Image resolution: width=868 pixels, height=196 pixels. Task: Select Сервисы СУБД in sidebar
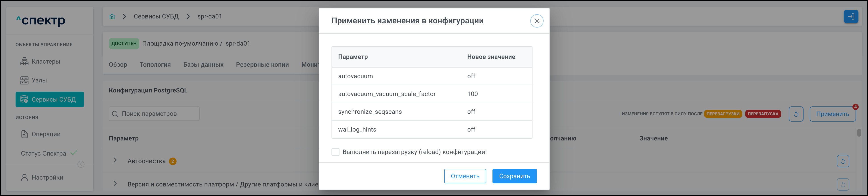coord(50,99)
